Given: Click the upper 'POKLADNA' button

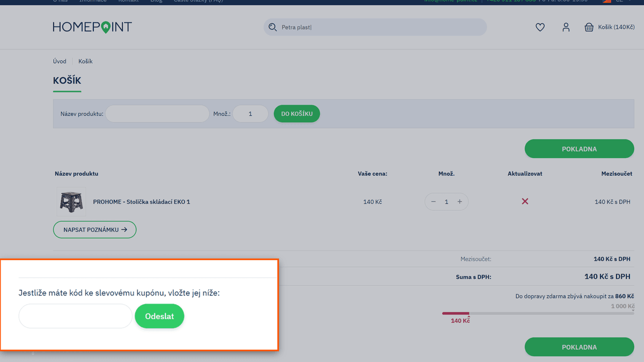Looking at the screenshot, I should (x=579, y=149).
